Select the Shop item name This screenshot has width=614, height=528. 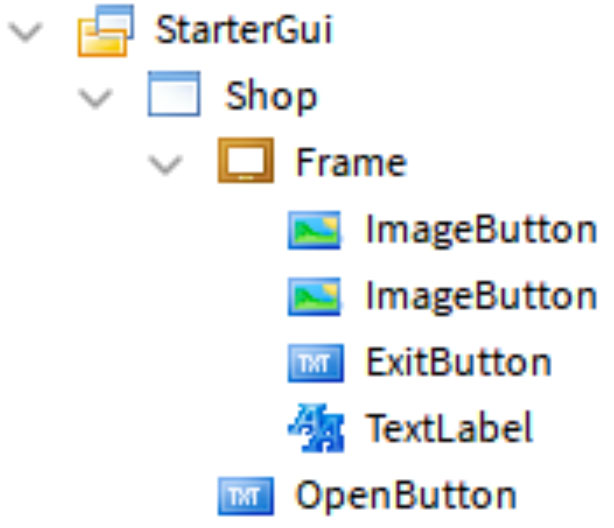[x=271, y=97]
